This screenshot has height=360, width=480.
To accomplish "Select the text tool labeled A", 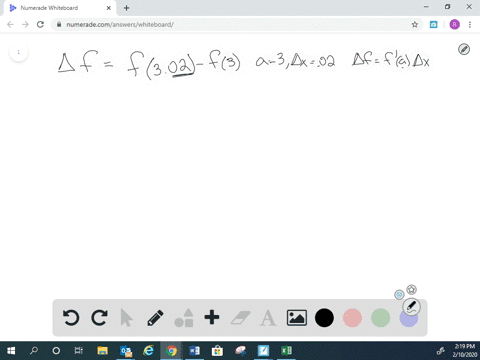I will tap(268, 318).
